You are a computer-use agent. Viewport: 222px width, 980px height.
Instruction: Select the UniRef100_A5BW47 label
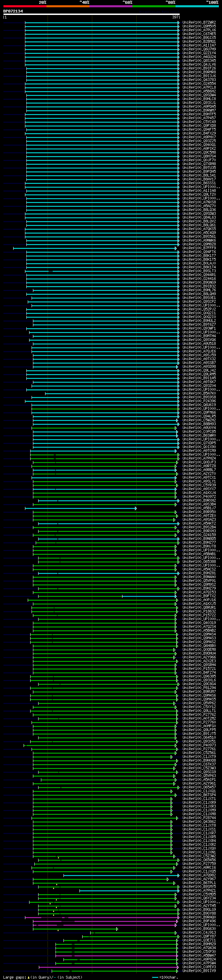pyautogui.click(x=199, y=955)
